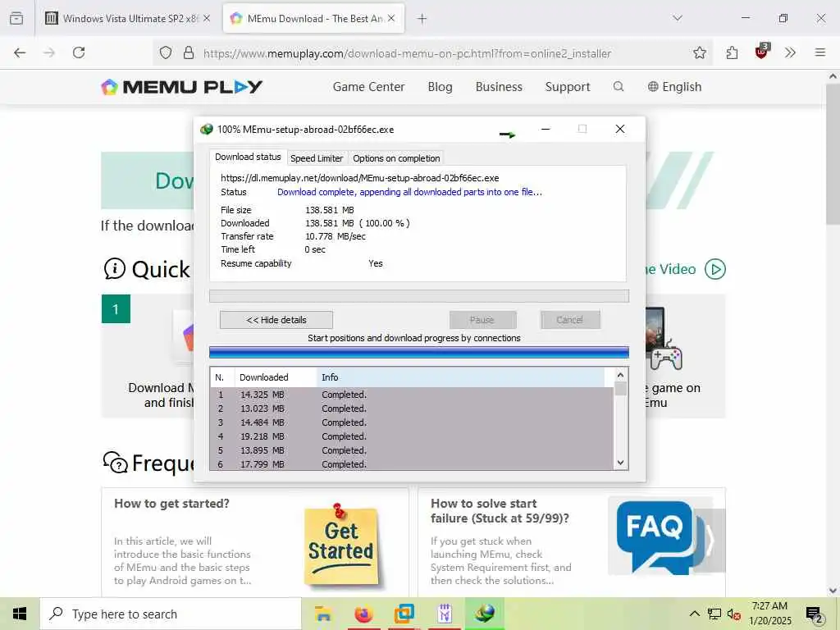Image resolution: width=840 pixels, height=630 pixels.
Task: Open the uBlock Origin extension icon
Action: click(761, 52)
